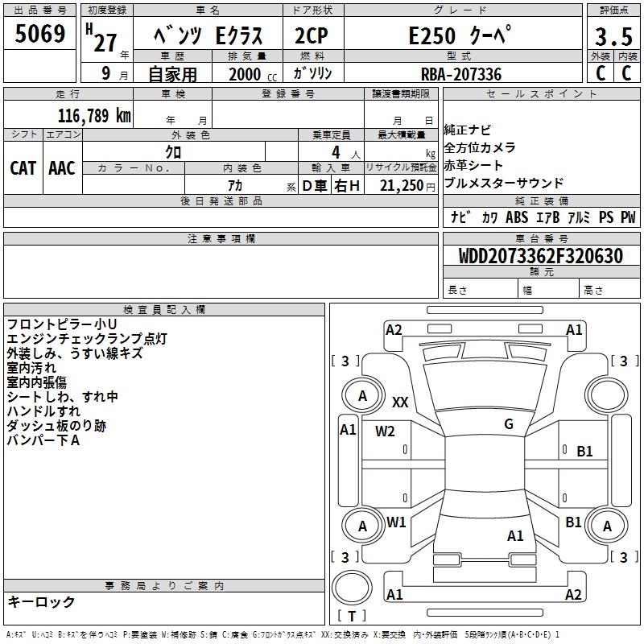Screen dimensions: 644x644
Task: Click the mileage value 116,789 km
Action: pos(94,116)
